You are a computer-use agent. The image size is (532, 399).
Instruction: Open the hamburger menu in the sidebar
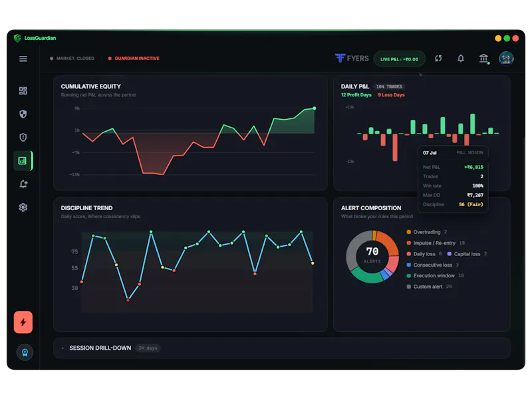click(x=23, y=59)
